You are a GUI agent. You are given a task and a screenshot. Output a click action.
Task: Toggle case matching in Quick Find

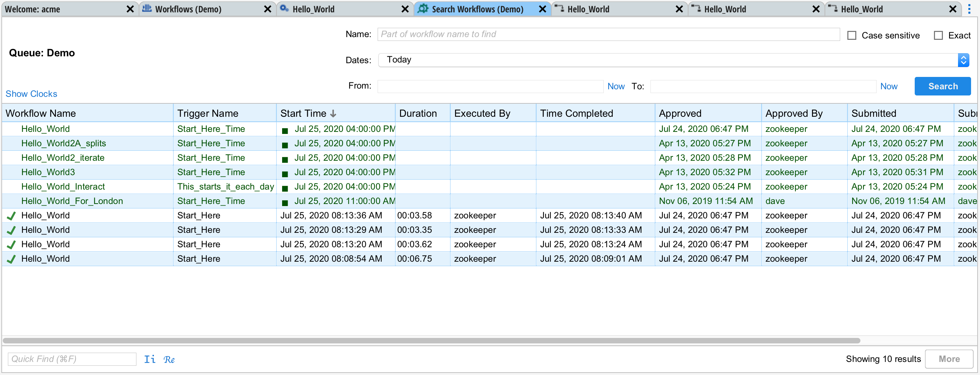(x=149, y=359)
